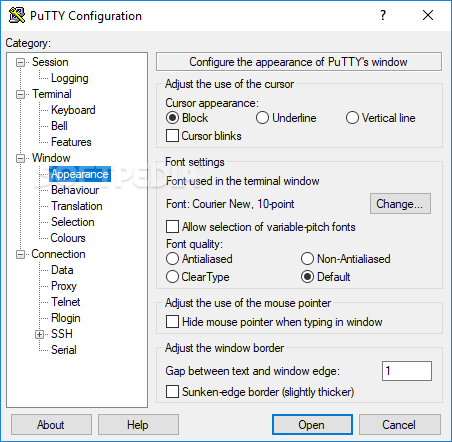Open the Telnet category

pyautogui.click(x=66, y=302)
